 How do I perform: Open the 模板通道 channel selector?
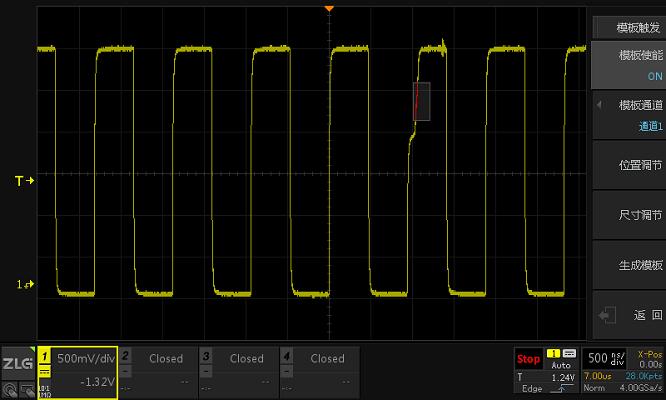(627, 115)
